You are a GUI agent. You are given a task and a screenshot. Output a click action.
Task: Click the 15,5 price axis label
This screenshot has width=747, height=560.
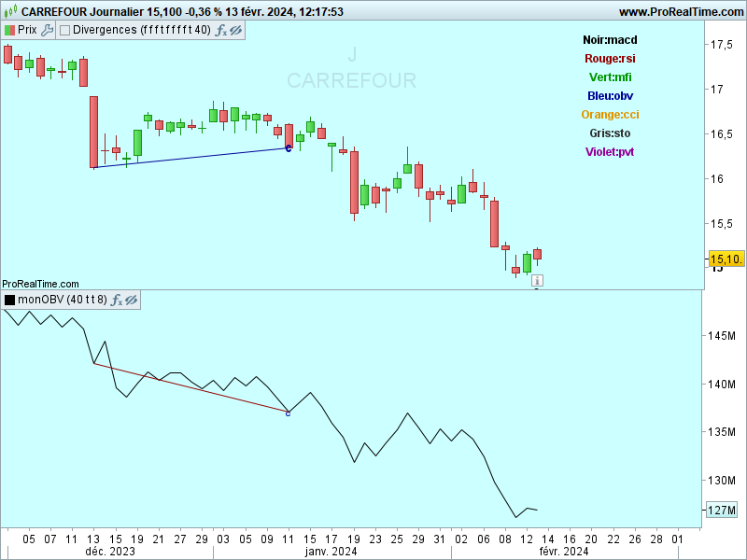click(721, 224)
